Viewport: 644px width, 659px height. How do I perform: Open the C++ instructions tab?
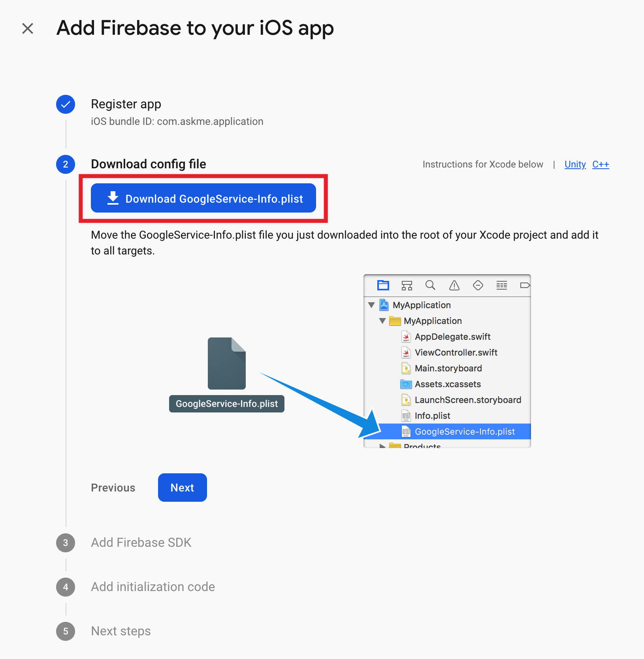click(601, 164)
